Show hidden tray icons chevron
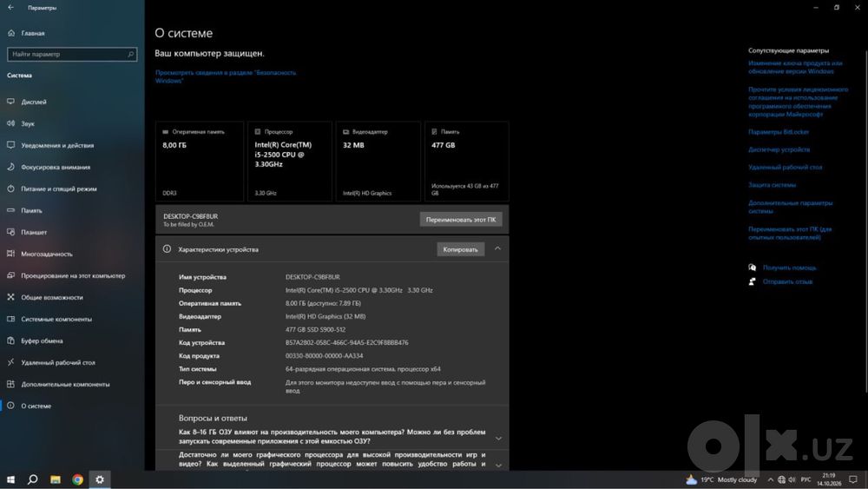The width and height of the screenshot is (868, 489). click(770, 479)
